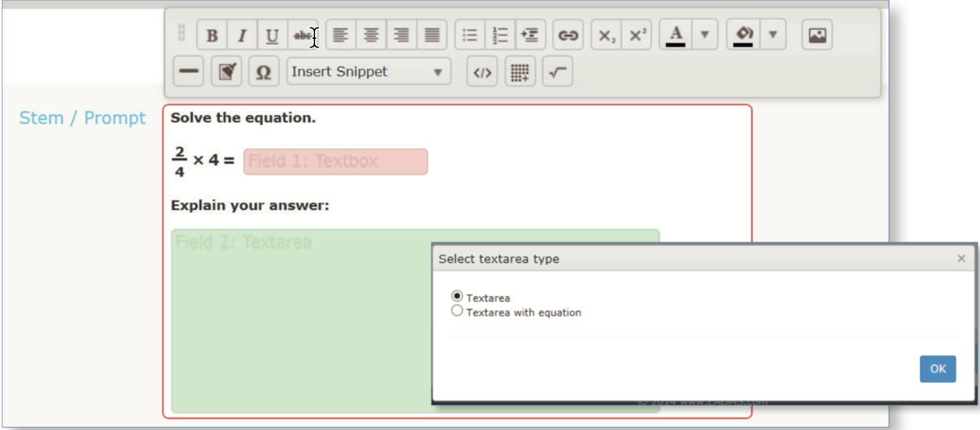Close the Select textarea type dialog
The height and width of the screenshot is (430, 980).
pyautogui.click(x=961, y=259)
